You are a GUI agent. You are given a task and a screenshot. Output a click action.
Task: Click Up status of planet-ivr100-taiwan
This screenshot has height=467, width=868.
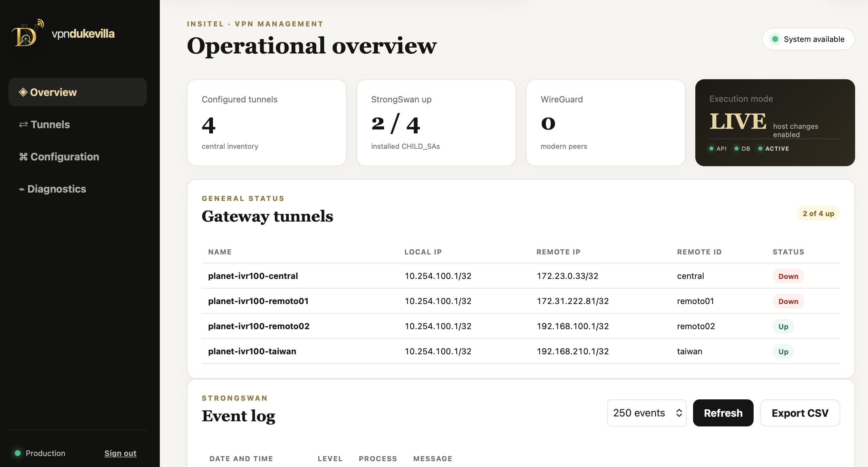(783, 351)
